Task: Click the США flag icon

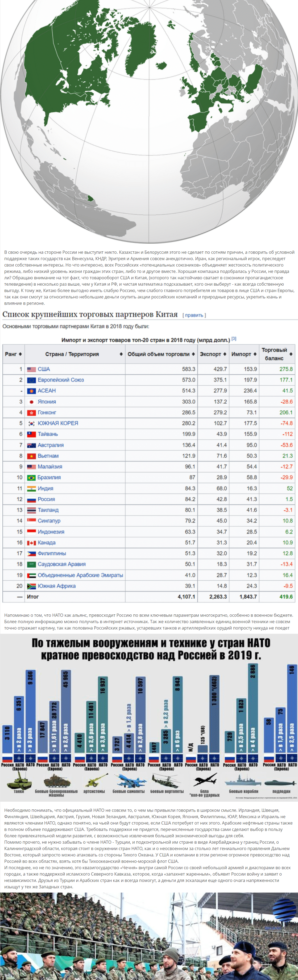Action: tap(31, 369)
